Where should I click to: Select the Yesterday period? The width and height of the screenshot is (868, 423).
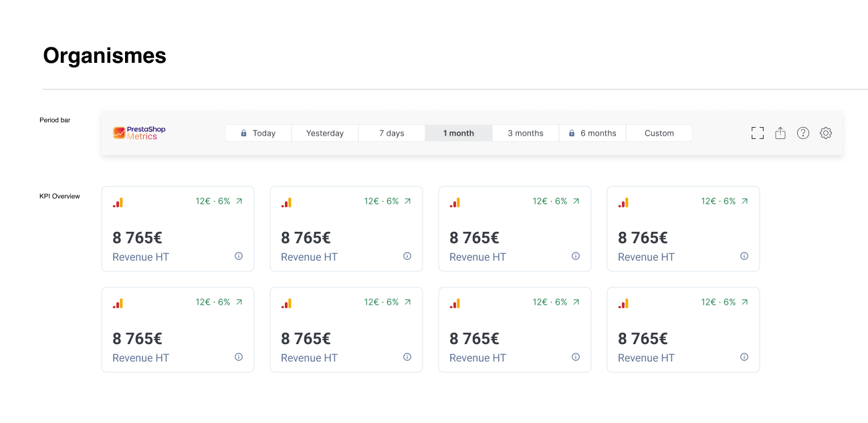[325, 133]
